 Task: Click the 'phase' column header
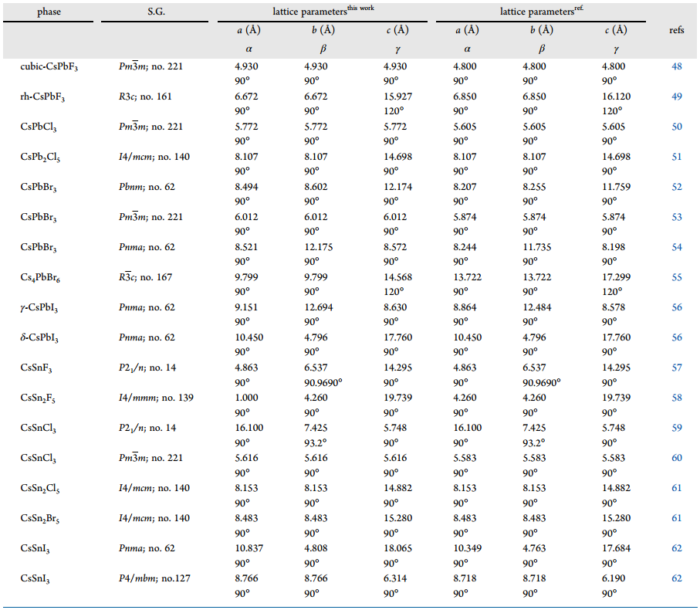click(49, 12)
